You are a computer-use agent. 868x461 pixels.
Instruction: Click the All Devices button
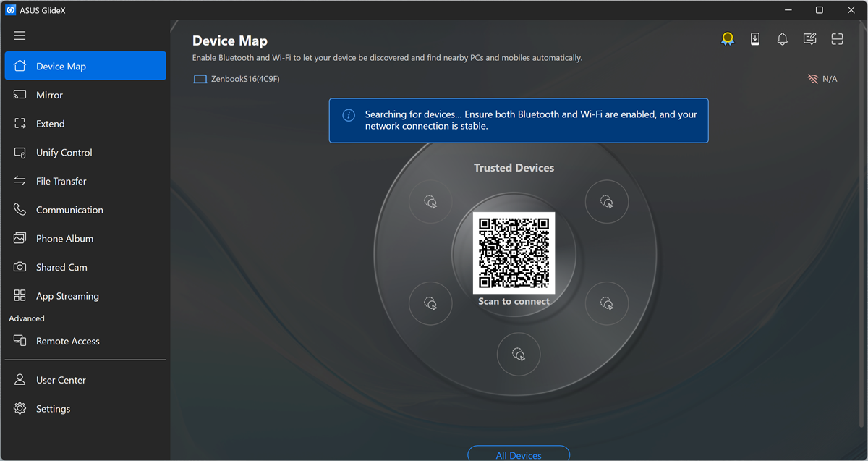coord(519,454)
